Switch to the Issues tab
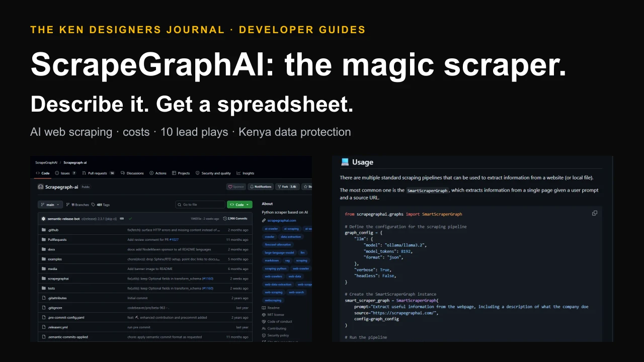644x362 pixels. coord(66,173)
